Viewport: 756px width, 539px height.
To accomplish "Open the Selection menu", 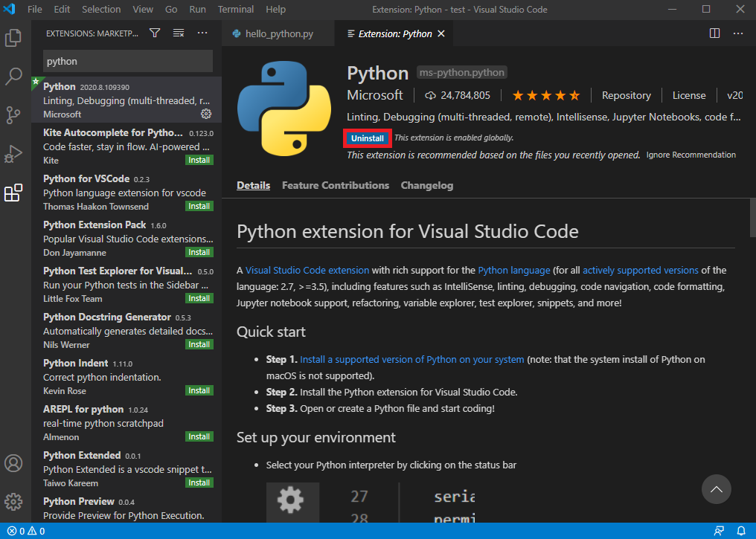I will tap(101, 9).
